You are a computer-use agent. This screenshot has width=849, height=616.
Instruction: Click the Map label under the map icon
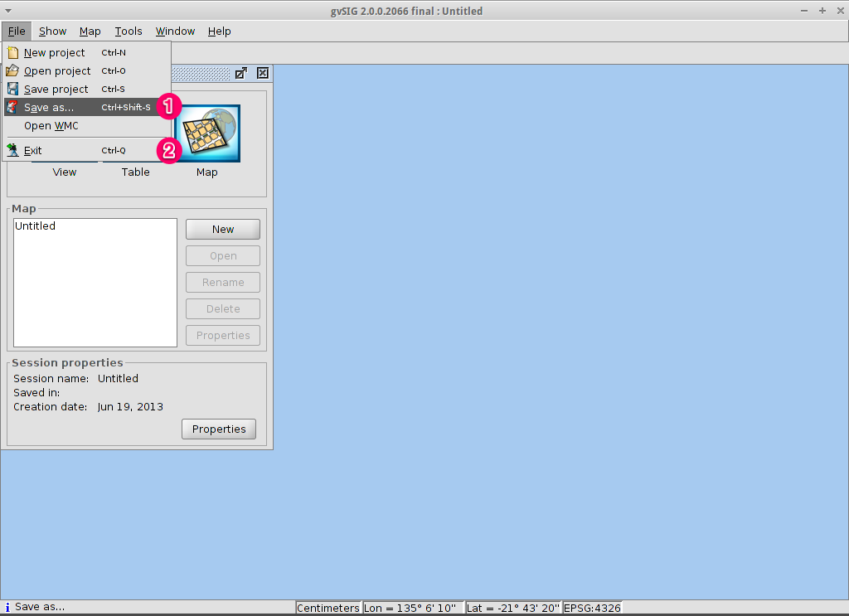206,172
